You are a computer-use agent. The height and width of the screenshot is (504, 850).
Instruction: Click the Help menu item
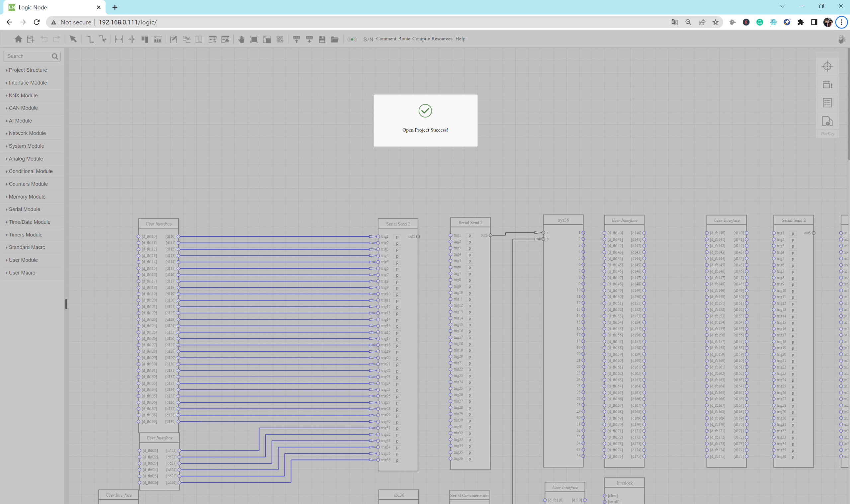[x=460, y=39]
